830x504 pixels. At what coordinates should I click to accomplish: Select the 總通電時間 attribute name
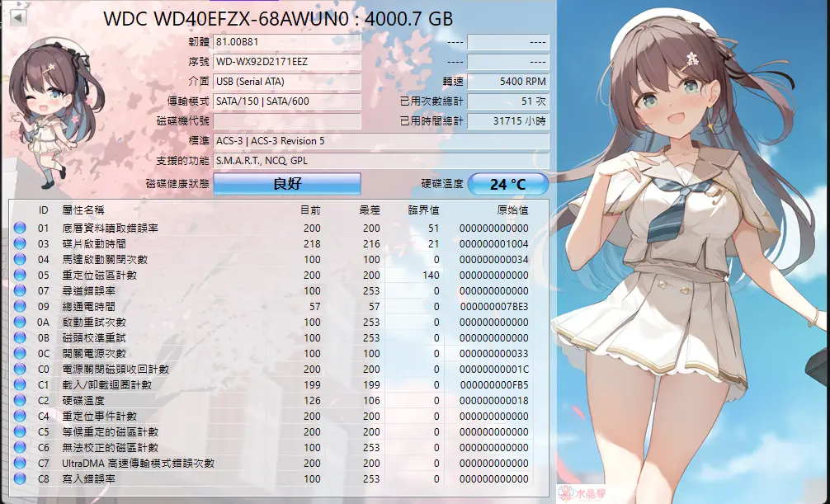click(88, 307)
